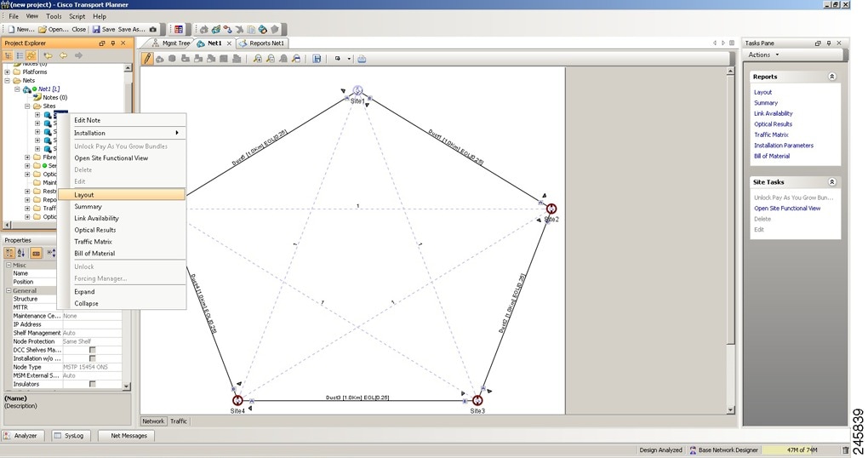Click the network map vertical scrollbar
The height and width of the screenshot is (458, 868).
(730, 240)
